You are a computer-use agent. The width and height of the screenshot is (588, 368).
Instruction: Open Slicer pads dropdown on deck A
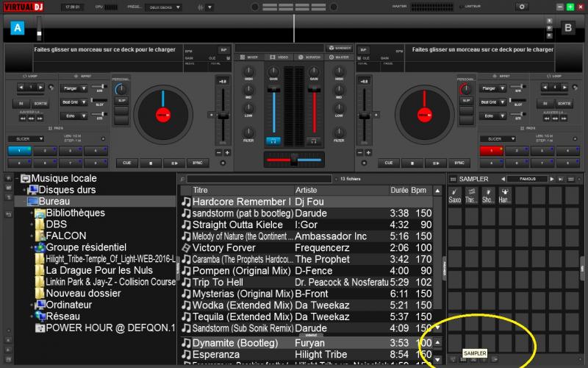coord(26,139)
